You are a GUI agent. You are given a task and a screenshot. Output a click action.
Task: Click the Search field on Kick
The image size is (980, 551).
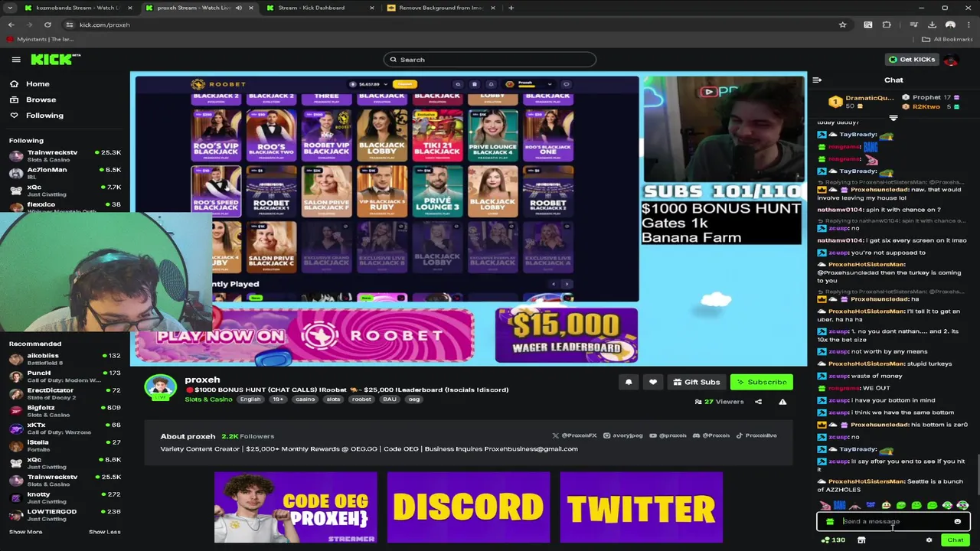pyautogui.click(x=490, y=60)
